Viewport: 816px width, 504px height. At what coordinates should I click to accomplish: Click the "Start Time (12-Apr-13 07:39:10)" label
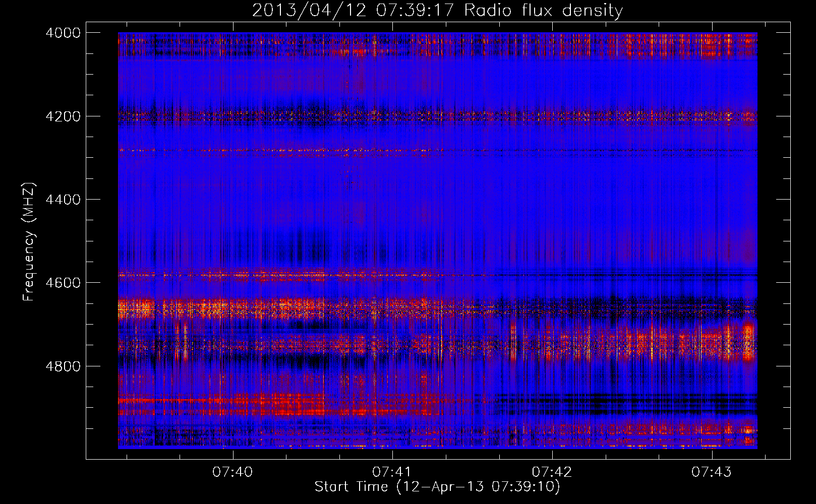pos(437,487)
